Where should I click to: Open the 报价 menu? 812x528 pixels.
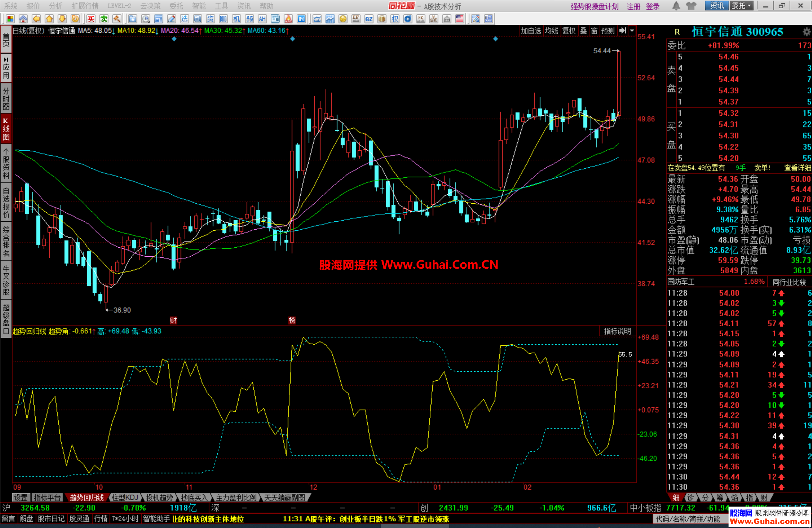coord(33,6)
